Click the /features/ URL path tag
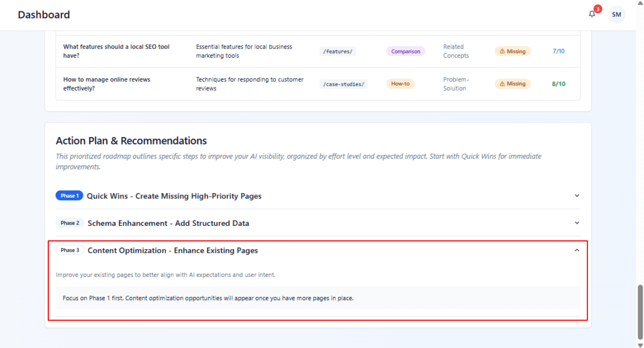The height and width of the screenshot is (348, 644). tap(338, 52)
